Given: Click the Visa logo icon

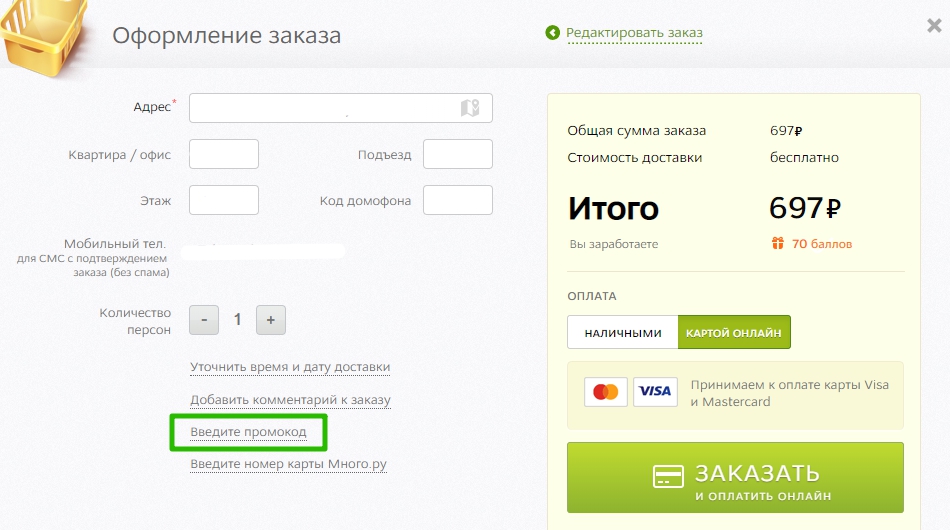Looking at the screenshot, I should 655,392.
